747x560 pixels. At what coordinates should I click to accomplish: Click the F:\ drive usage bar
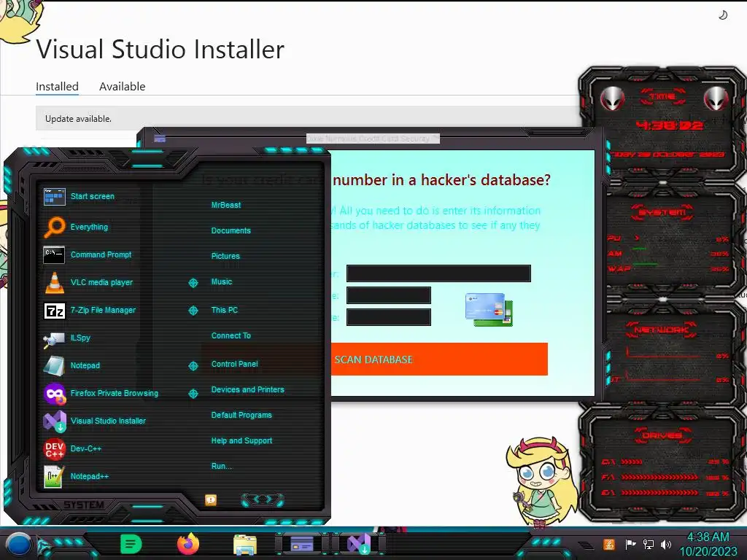[x=659, y=477]
